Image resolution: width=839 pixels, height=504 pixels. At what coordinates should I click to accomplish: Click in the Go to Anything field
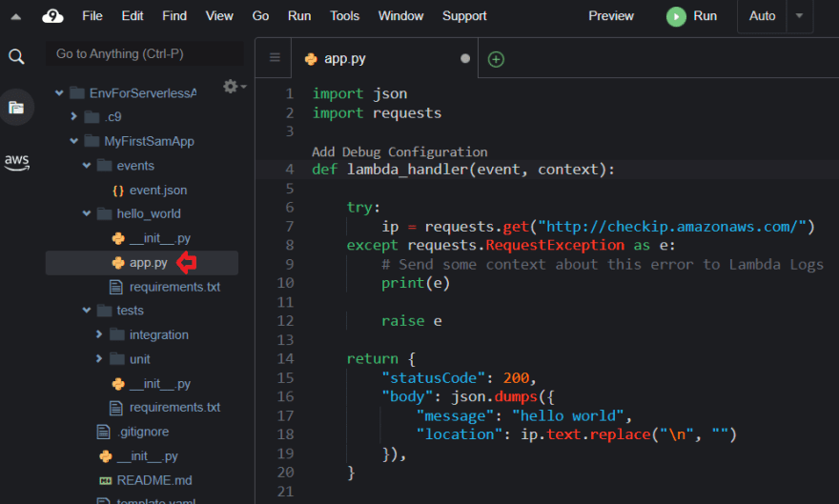[x=145, y=54]
